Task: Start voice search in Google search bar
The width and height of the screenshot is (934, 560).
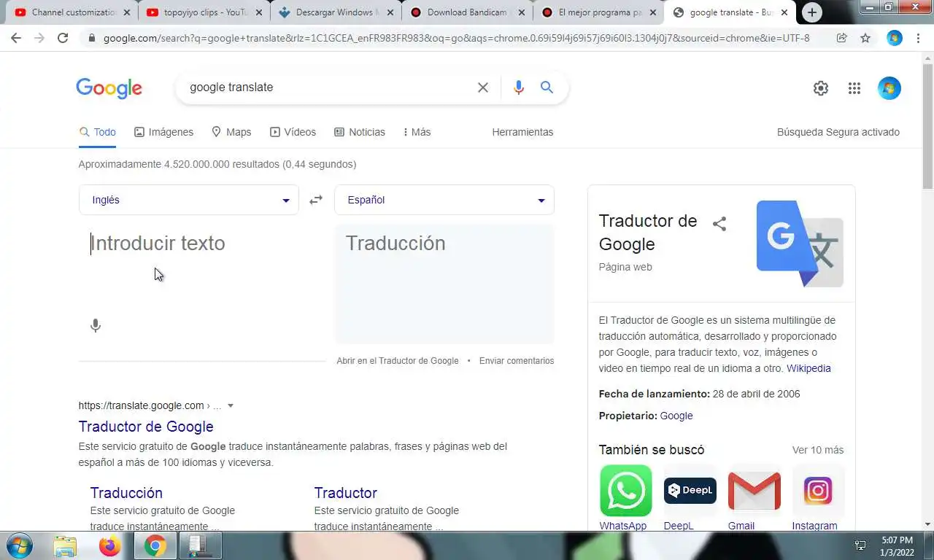Action: coord(519,87)
